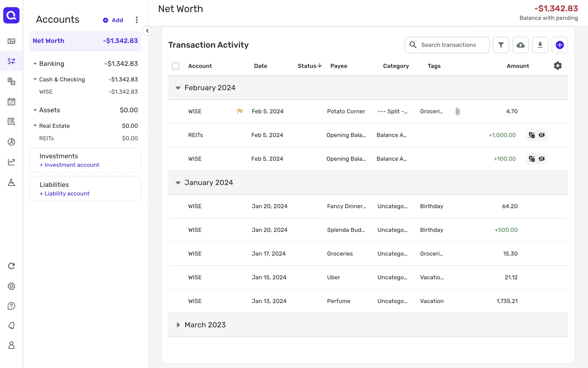The image size is (588, 368).
Task: Click the yellow flag on Potato Corner row
Action: tap(240, 111)
